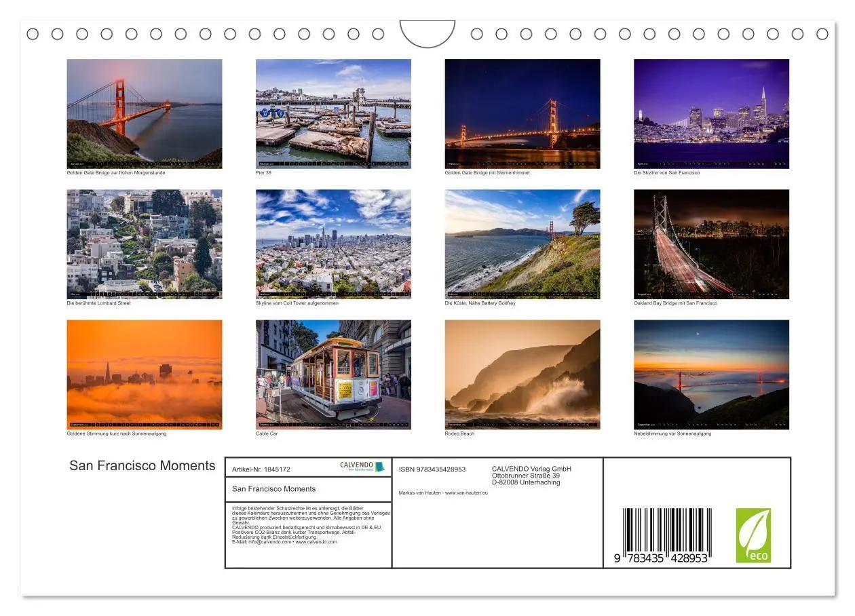Open the Coit Tower skyline photo

click(333, 244)
